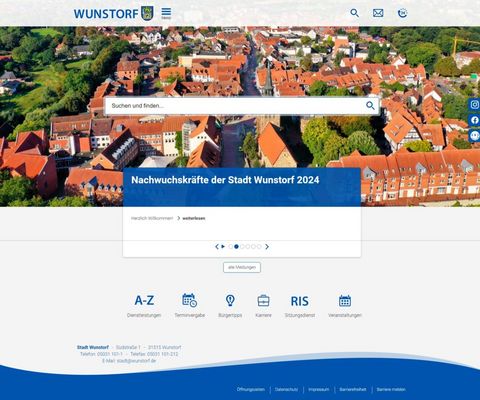
Task: Click the Veranstaltungen calendar icon
Action: pyautogui.click(x=345, y=301)
